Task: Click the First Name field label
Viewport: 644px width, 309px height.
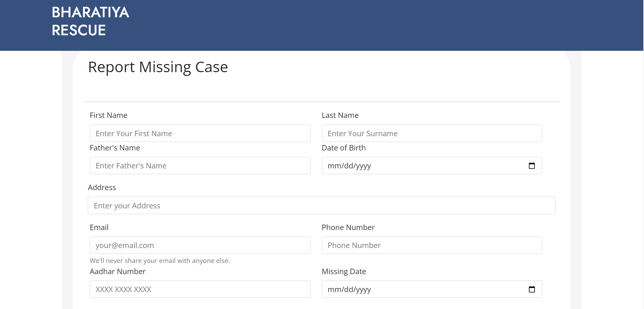Action: pos(108,115)
